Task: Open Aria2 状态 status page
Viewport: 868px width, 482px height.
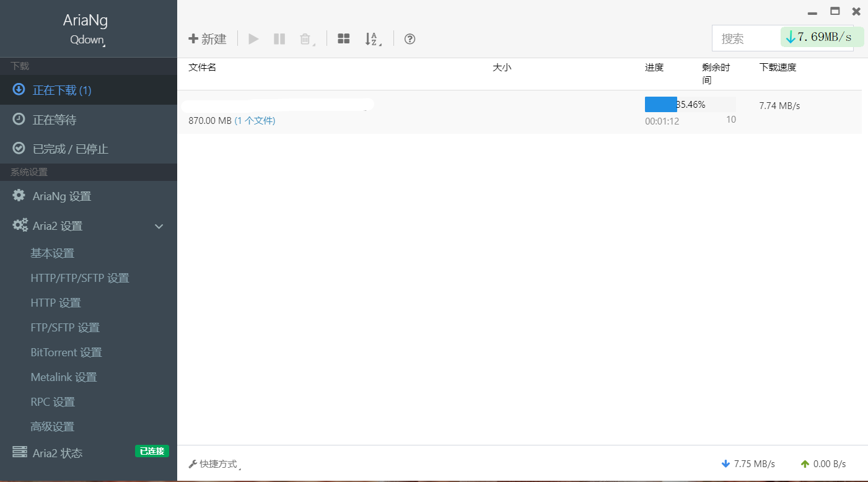Action: [x=58, y=453]
